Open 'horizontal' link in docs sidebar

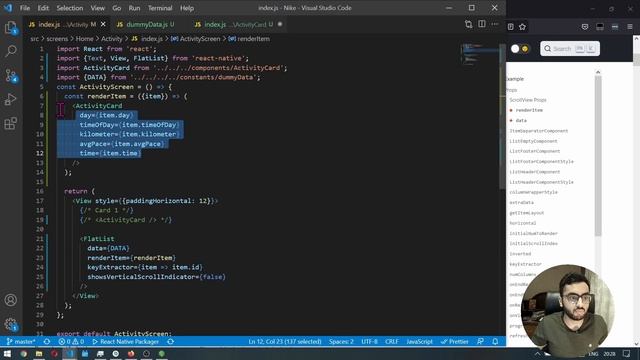point(522,223)
